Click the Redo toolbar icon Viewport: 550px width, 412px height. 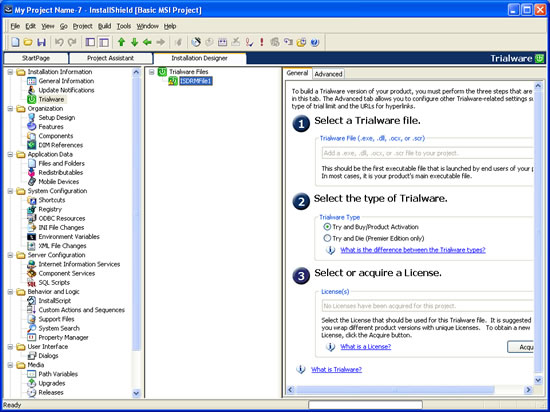[72, 42]
